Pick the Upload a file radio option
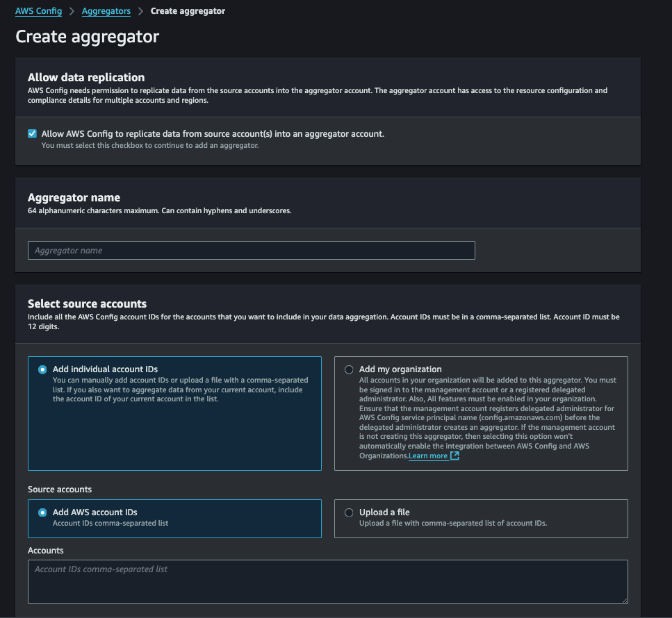The height and width of the screenshot is (618, 672). pos(349,512)
